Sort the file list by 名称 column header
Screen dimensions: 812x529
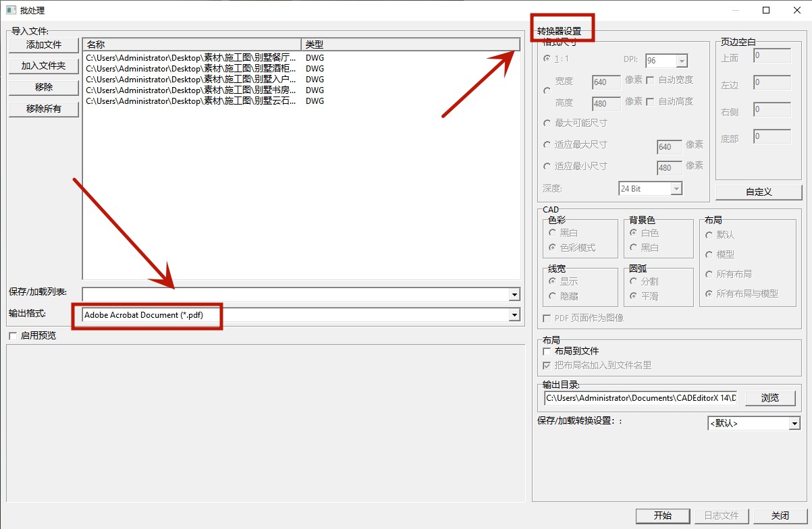192,45
